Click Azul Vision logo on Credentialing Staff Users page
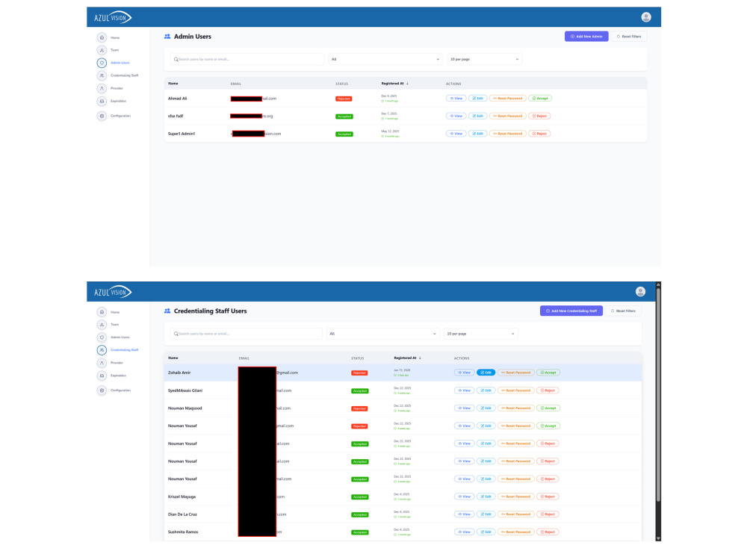This screenshot has height=560, width=747. 113,292
